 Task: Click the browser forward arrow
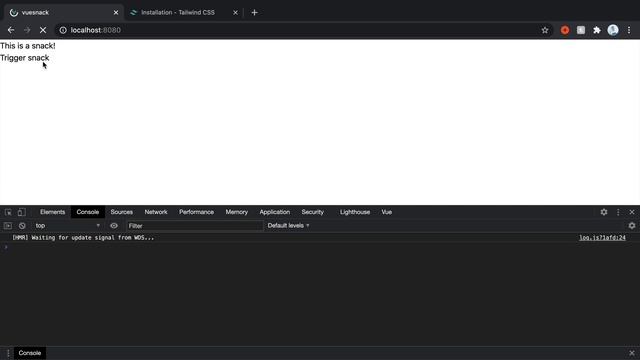click(x=27, y=30)
